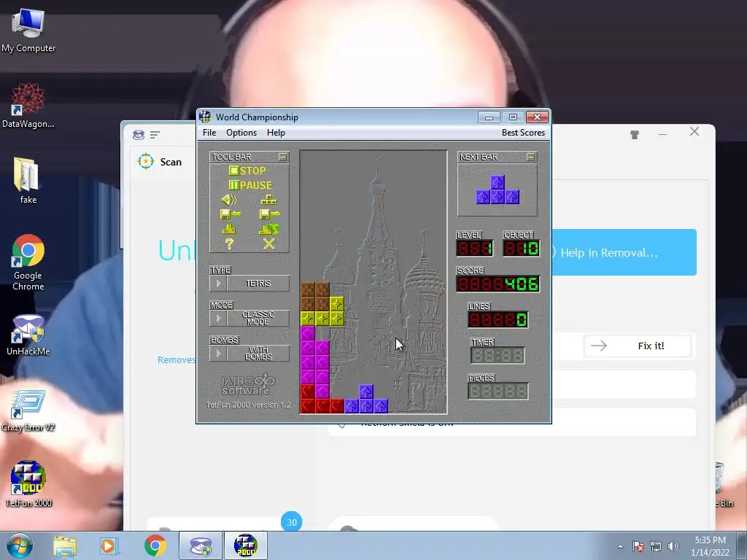Click the PIECES counter display
The height and width of the screenshot is (560, 747).
pyautogui.click(x=498, y=391)
